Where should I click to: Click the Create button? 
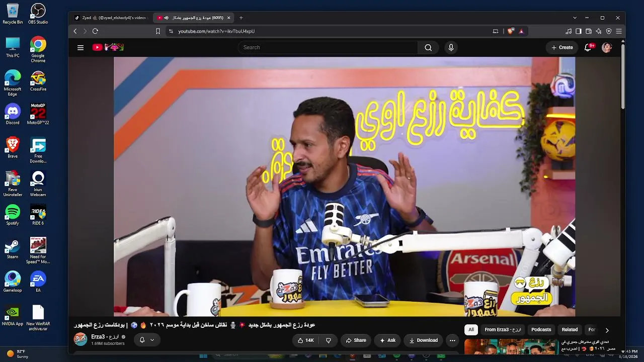(562, 47)
